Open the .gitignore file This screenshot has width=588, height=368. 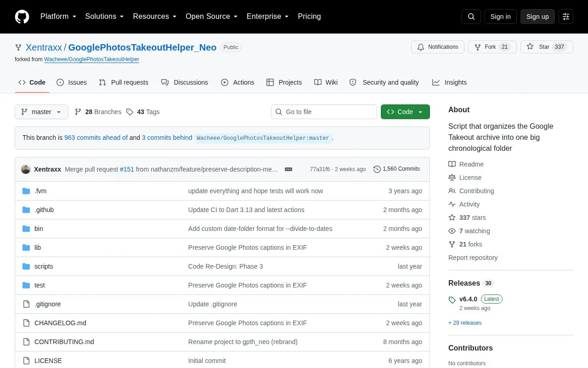click(x=48, y=304)
